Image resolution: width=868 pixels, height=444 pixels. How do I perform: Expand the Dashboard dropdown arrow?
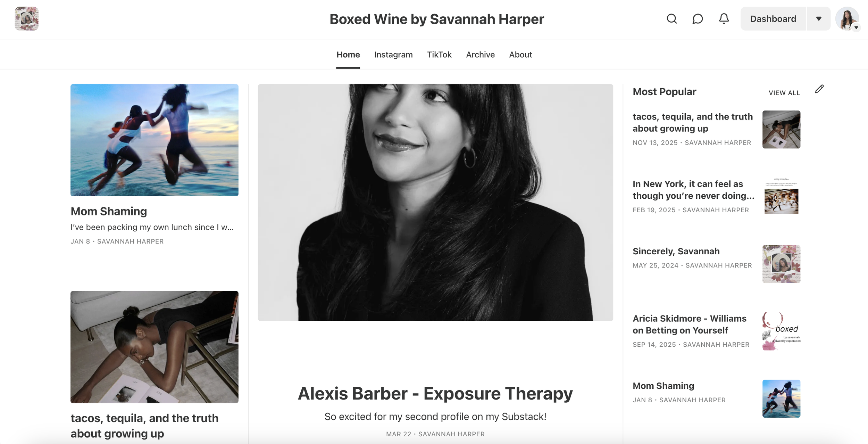(x=819, y=19)
